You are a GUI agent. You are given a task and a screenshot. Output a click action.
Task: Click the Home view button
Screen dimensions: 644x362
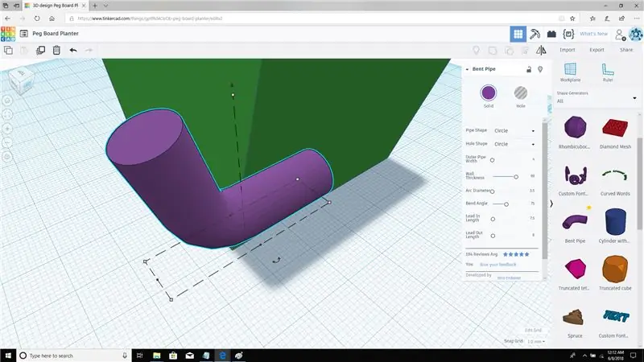click(7, 101)
